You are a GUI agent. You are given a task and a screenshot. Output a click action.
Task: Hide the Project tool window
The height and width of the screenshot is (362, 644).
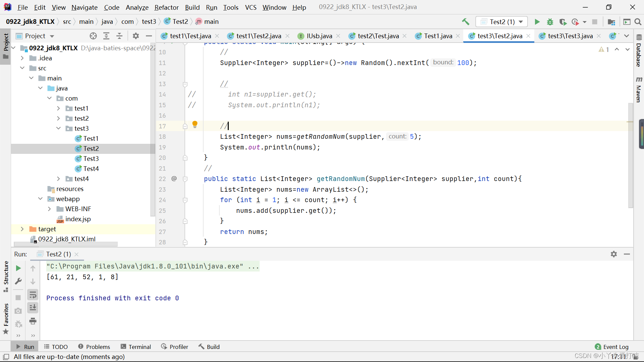click(149, 36)
